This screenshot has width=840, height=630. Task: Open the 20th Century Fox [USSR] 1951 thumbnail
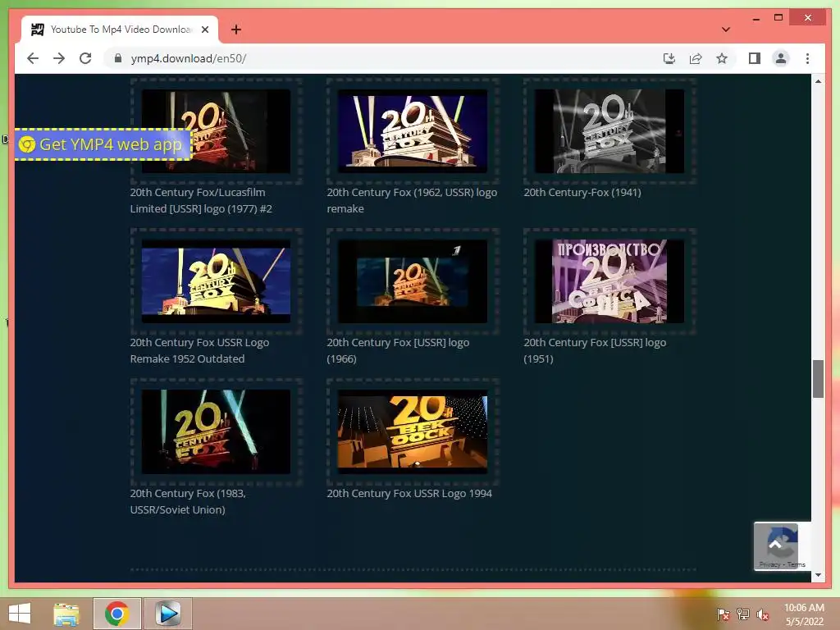click(x=609, y=281)
